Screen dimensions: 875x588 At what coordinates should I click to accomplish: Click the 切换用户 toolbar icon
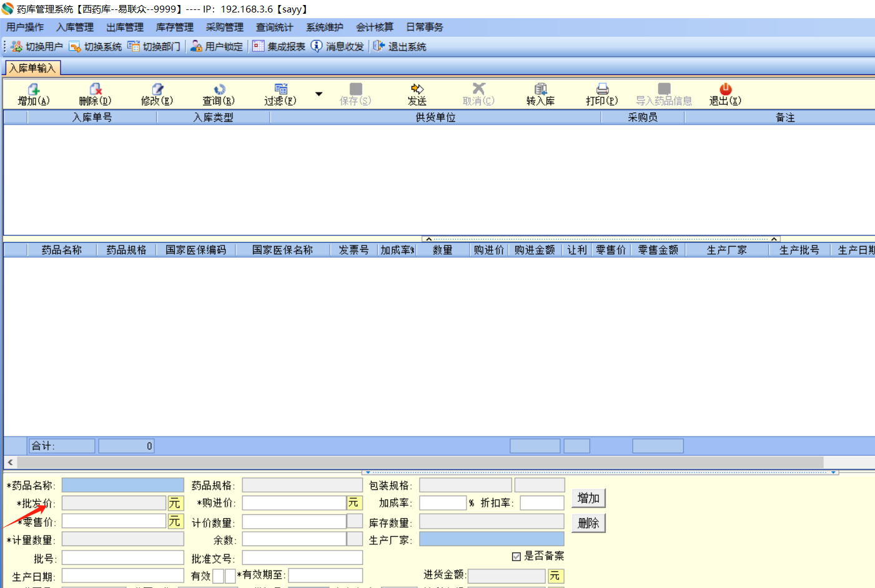coord(16,47)
